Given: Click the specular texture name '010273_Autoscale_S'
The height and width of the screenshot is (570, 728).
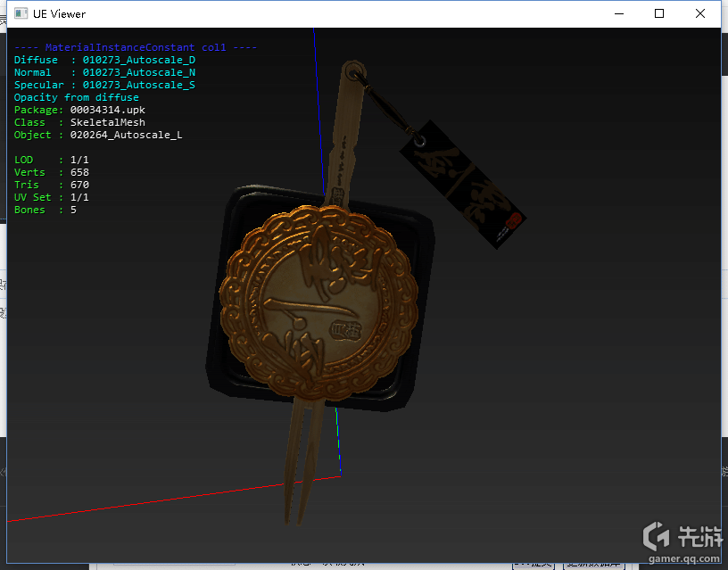Looking at the screenshot, I should [x=139, y=85].
